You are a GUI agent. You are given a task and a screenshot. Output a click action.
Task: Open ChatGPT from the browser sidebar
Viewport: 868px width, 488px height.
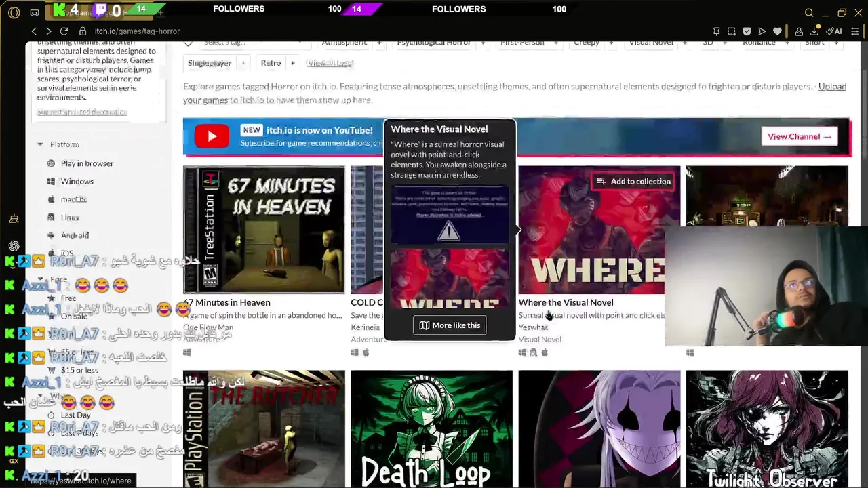(x=14, y=245)
